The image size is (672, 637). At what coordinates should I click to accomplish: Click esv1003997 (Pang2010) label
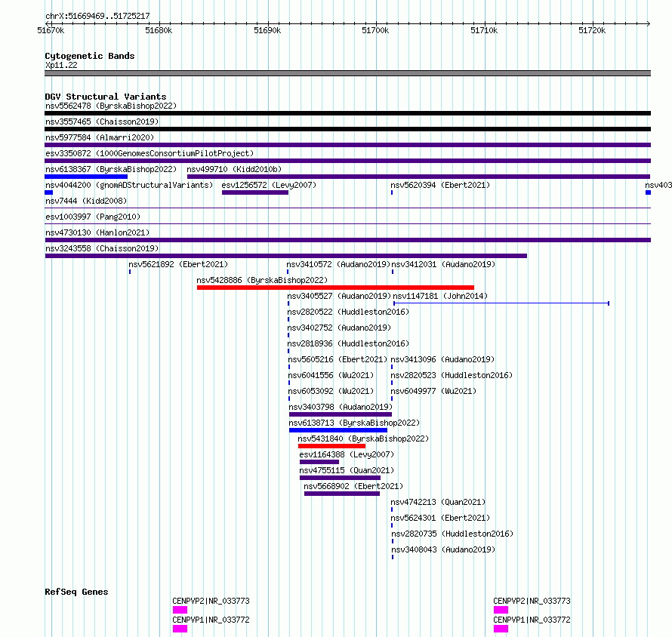pyautogui.click(x=93, y=217)
